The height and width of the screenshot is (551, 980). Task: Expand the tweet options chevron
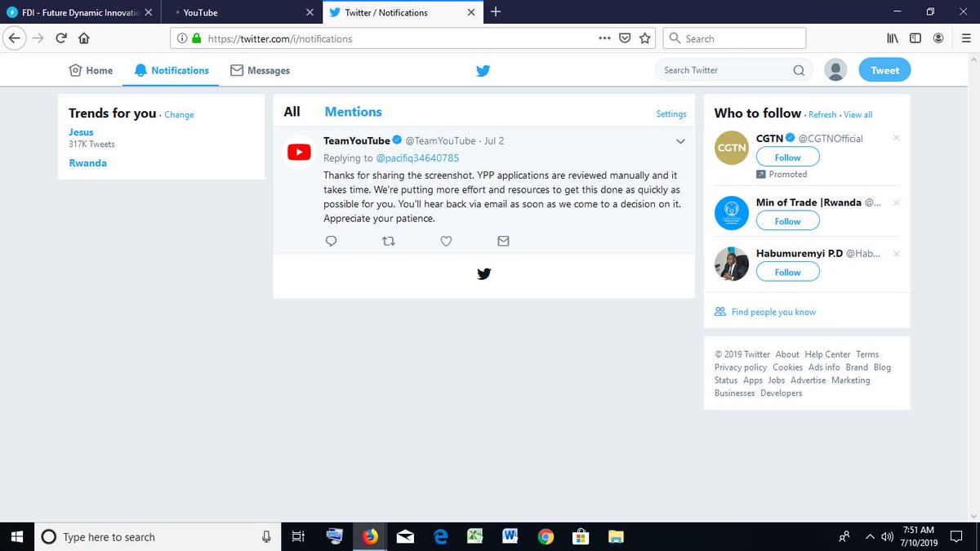pos(680,142)
